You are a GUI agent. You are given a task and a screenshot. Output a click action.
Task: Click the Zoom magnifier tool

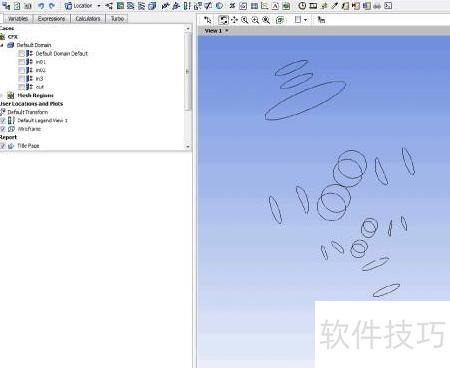[245, 20]
